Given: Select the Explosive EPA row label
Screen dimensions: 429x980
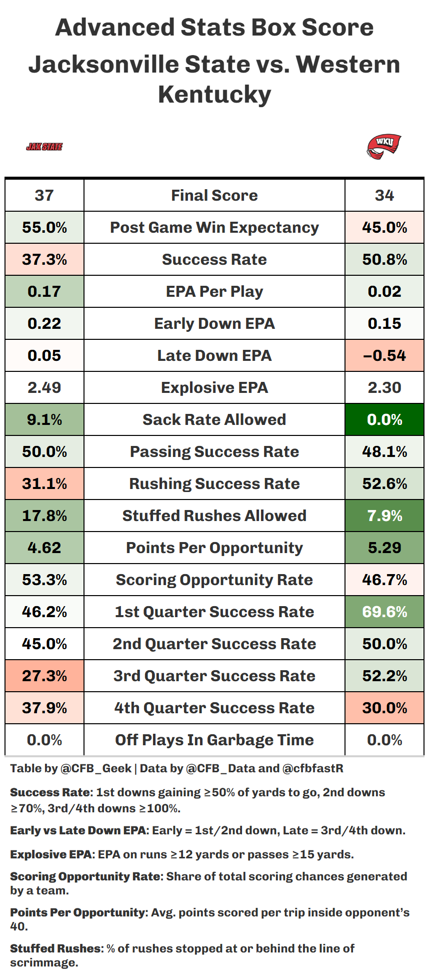Looking at the screenshot, I should coord(214,387).
